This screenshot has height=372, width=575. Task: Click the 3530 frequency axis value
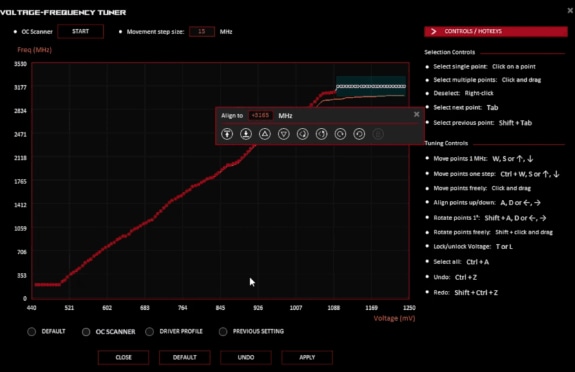click(x=21, y=64)
